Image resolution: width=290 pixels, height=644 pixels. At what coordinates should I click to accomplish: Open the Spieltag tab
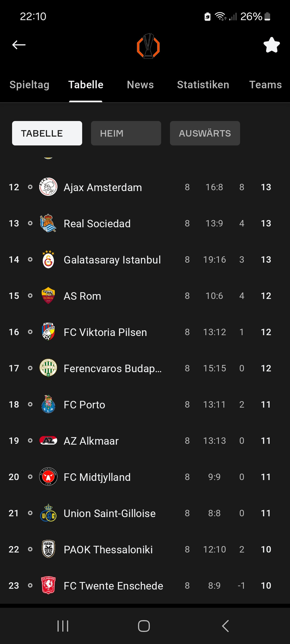point(30,85)
